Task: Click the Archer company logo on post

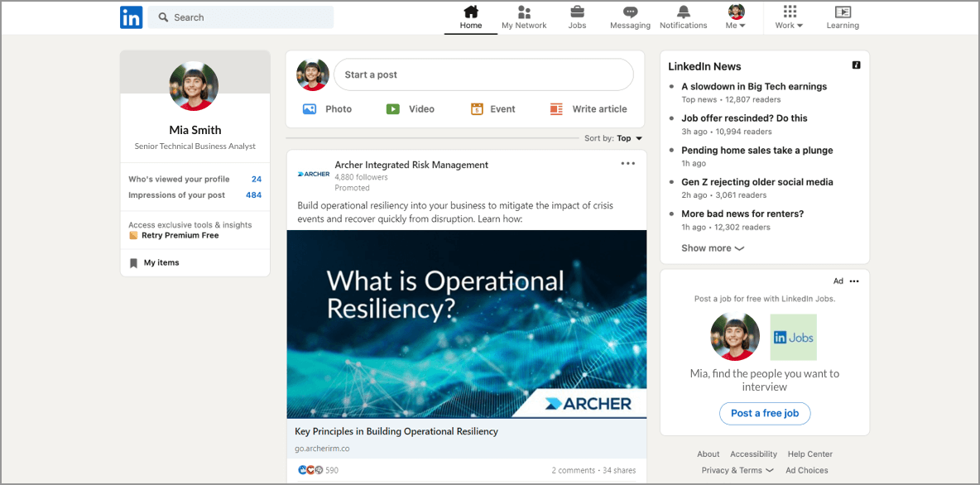Action: (314, 175)
